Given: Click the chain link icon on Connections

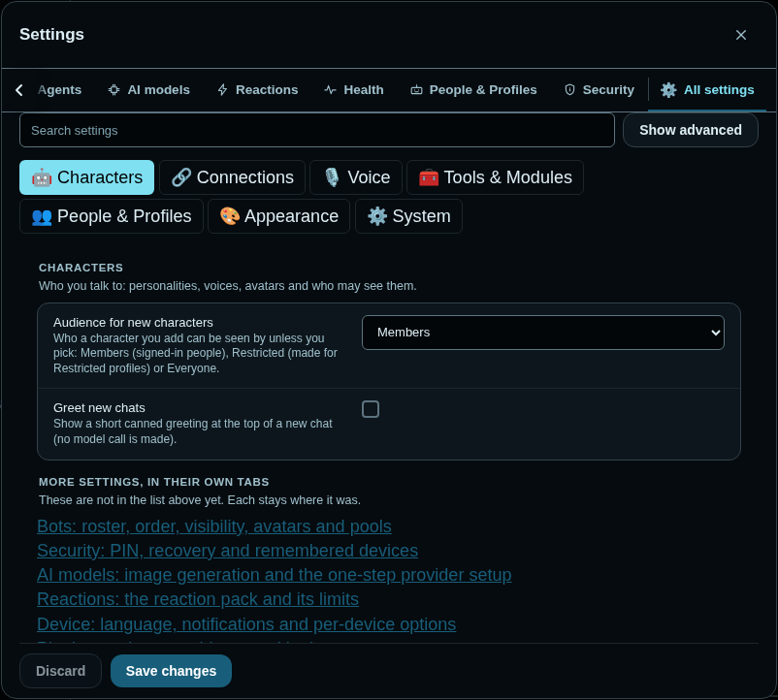Looking at the screenshot, I should (181, 177).
